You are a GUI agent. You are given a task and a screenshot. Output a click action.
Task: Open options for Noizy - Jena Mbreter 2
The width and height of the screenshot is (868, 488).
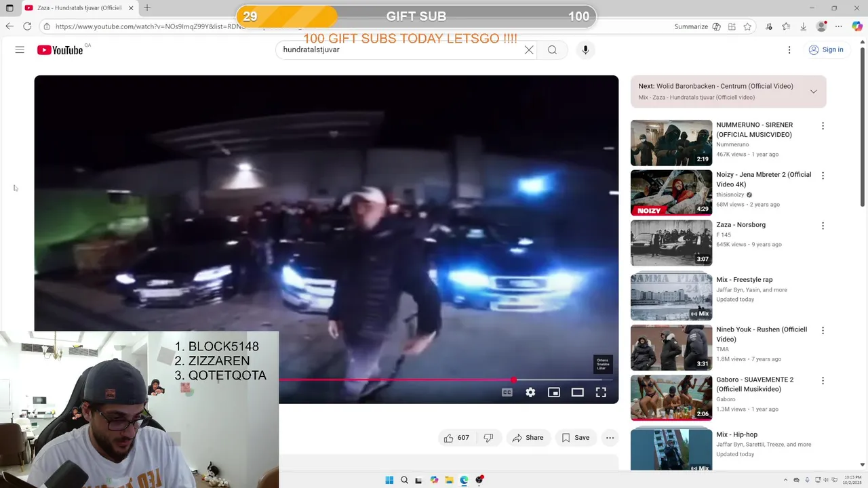point(823,176)
